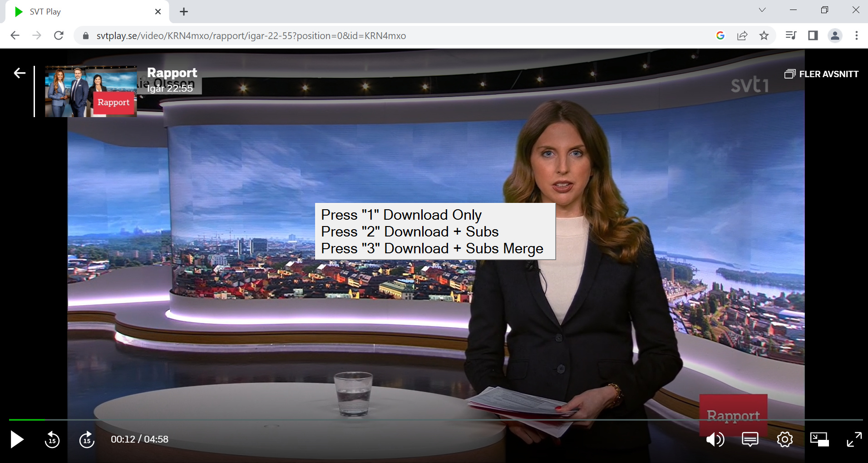Seek on the video progress bar
868x463 pixels.
(x=436, y=420)
